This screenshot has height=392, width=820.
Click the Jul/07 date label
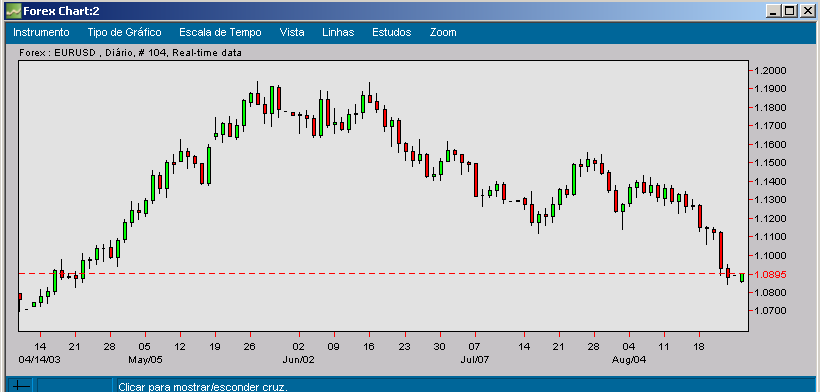click(x=475, y=360)
